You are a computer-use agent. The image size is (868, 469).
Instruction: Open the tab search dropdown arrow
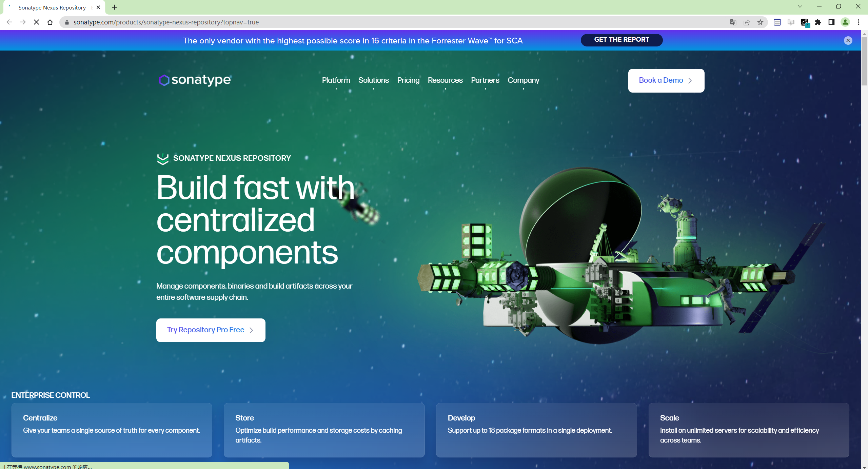pos(800,6)
